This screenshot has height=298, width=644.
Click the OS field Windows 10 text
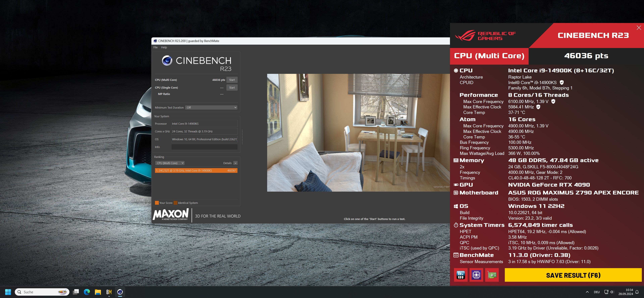tap(204, 139)
